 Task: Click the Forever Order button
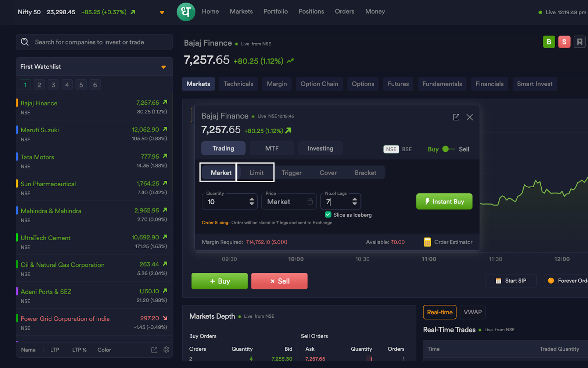(x=566, y=281)
